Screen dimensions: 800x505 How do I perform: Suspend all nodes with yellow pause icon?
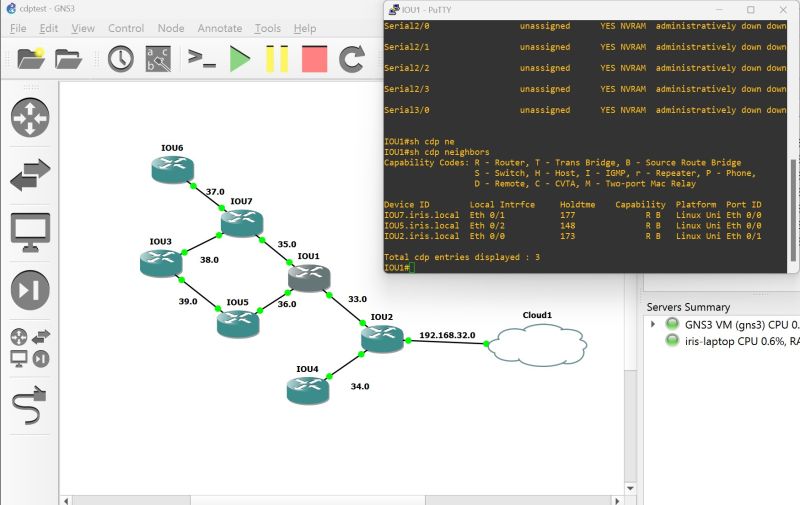(x=277, y=59)
